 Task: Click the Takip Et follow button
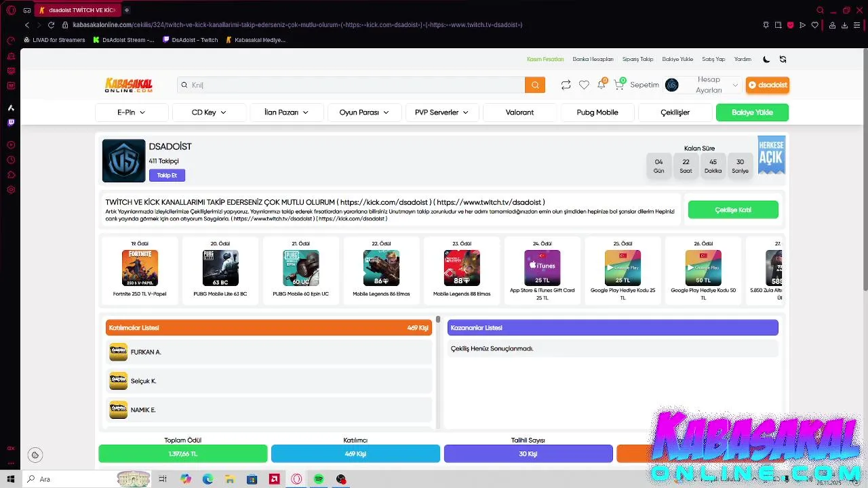[167, 176]
